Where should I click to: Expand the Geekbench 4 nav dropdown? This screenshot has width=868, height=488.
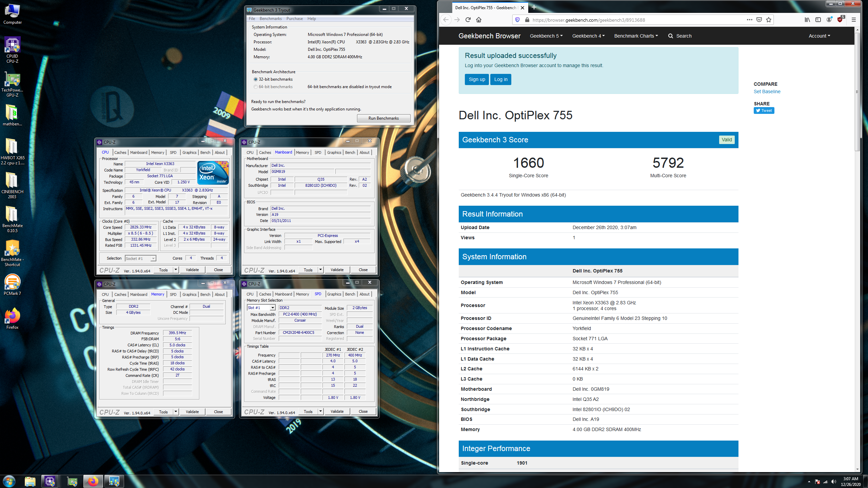pyautogui.click(x=589, y=36)
